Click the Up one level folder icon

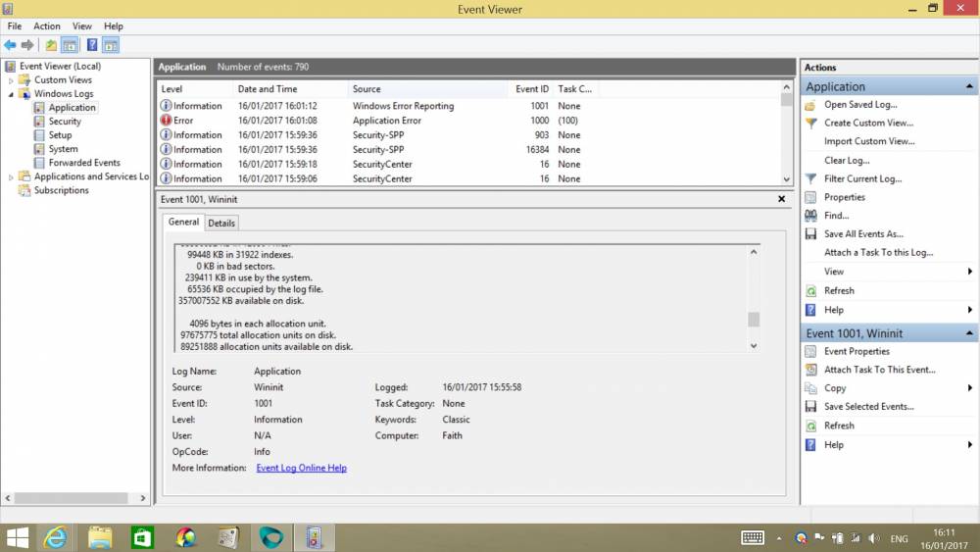[51, 45]
